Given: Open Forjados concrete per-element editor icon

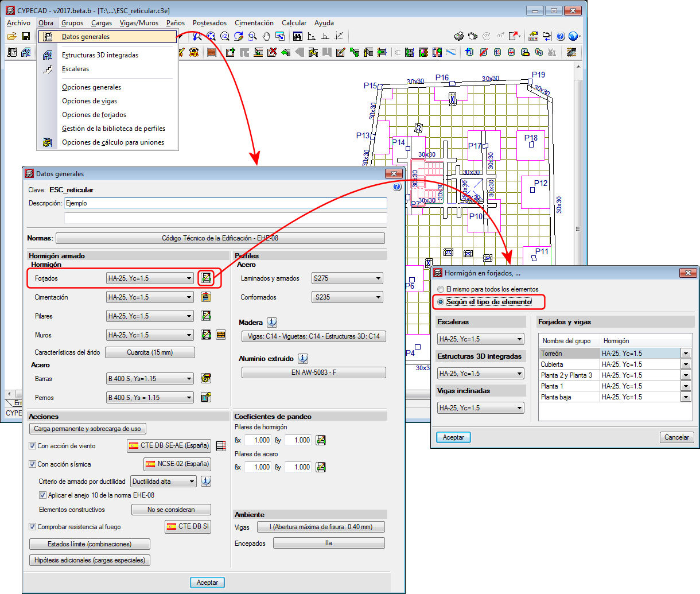Looking at the screenshot, I should [206, 278].
